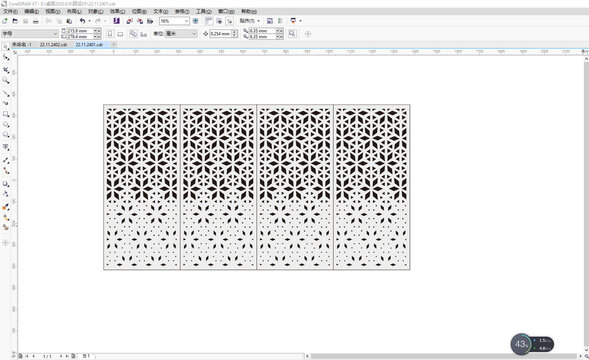Screen dimensions: 589x360
Task: Open the 对象 menu
Action: click(96, 12)
